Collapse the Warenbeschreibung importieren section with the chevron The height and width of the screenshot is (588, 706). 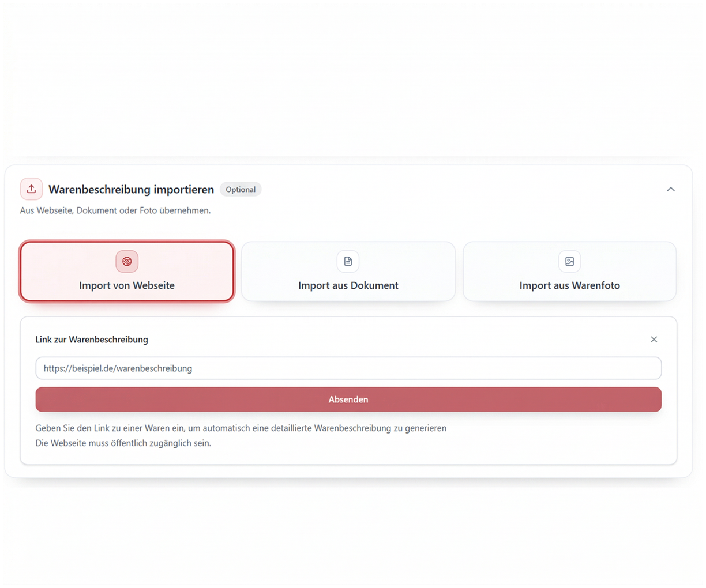[670, 189]
